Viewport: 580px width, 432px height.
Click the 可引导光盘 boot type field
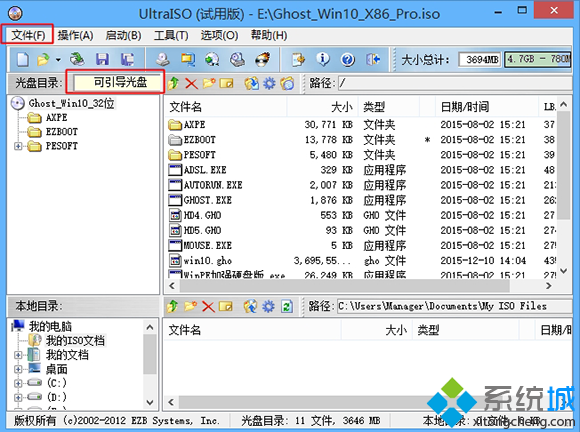(x=118, y=82)
